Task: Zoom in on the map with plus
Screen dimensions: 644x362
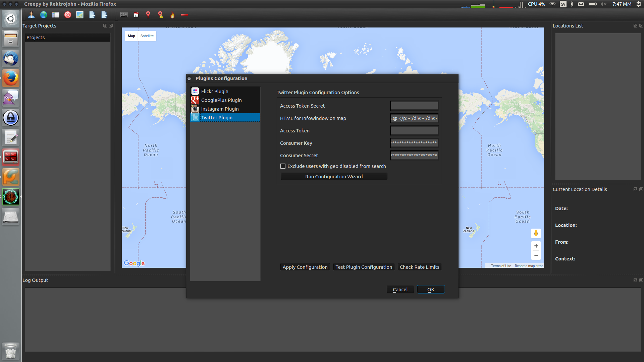Action: 536,246
